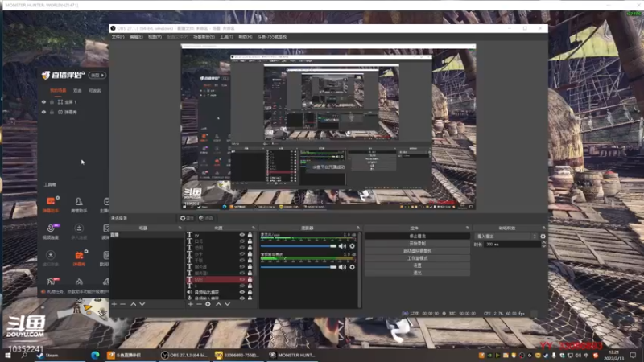
Task: Adjust lower mixer channel volume slider
Action: (299, 267)
